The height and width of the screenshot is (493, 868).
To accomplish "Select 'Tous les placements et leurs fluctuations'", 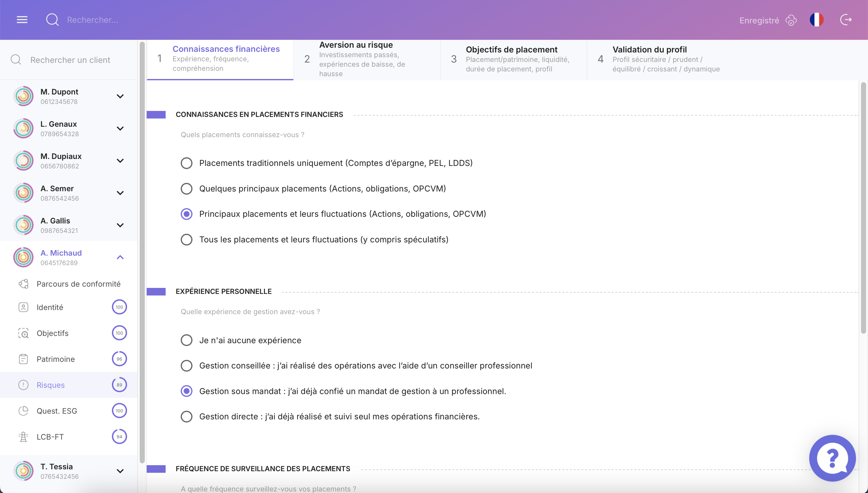I will (186, 240).
